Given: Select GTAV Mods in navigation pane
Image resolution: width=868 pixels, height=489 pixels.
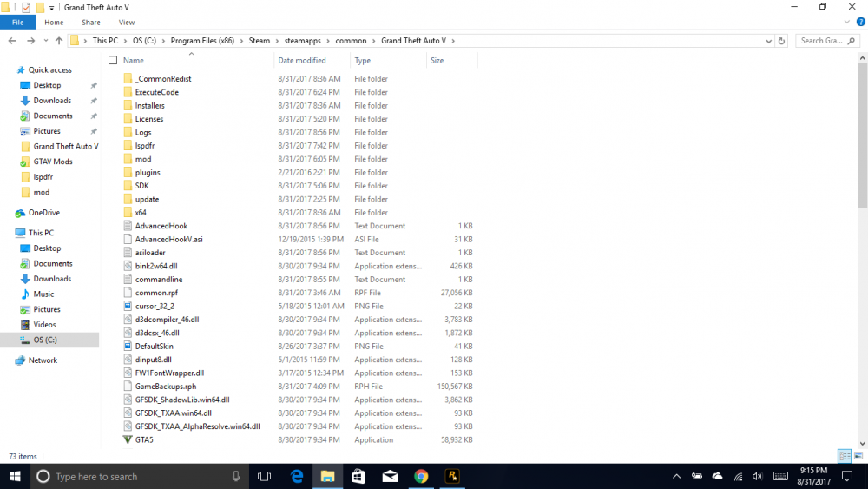Looking at the screenshot, I should 53,162.
